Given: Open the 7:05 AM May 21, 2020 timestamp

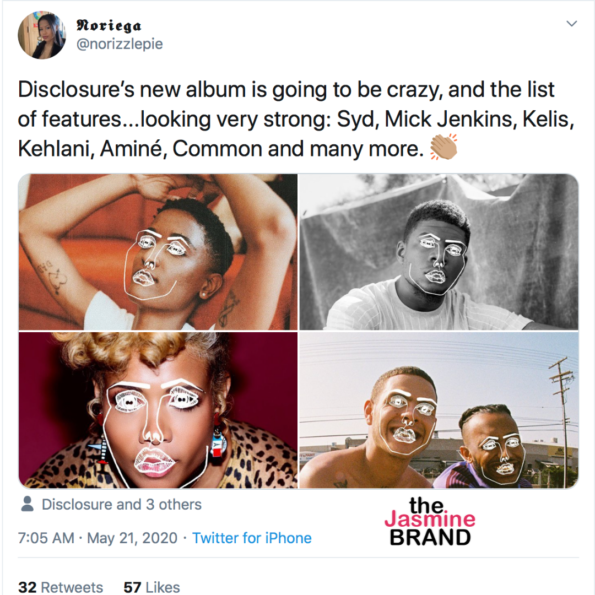Looking at the screenshot, I should point(98,538).
